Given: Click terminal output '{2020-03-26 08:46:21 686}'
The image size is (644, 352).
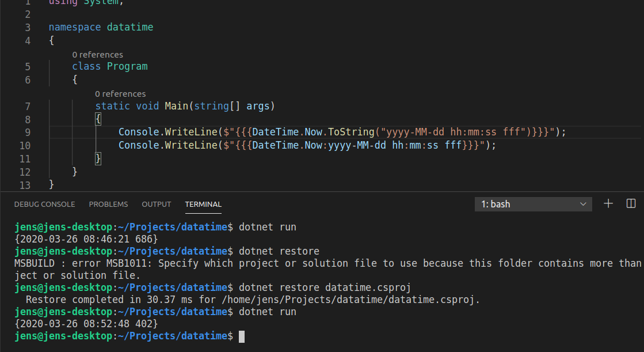Looking at the screenshot, I should point(86,239).
